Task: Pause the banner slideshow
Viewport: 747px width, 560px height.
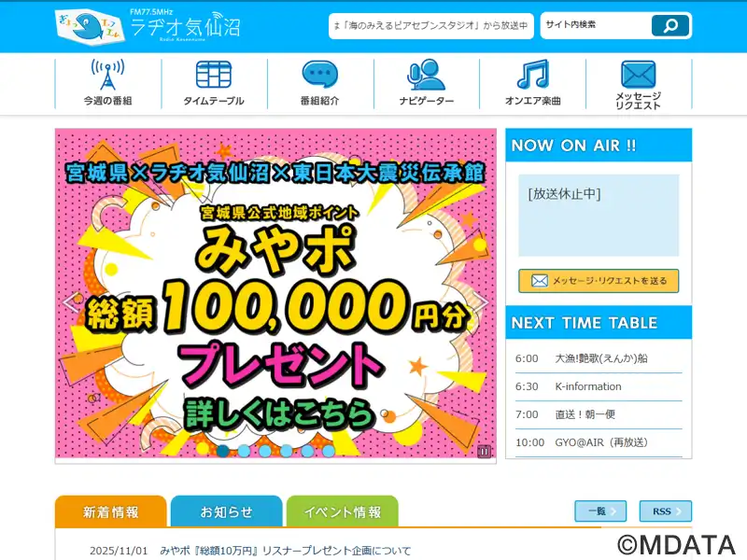Action: (x=484, y=451)
